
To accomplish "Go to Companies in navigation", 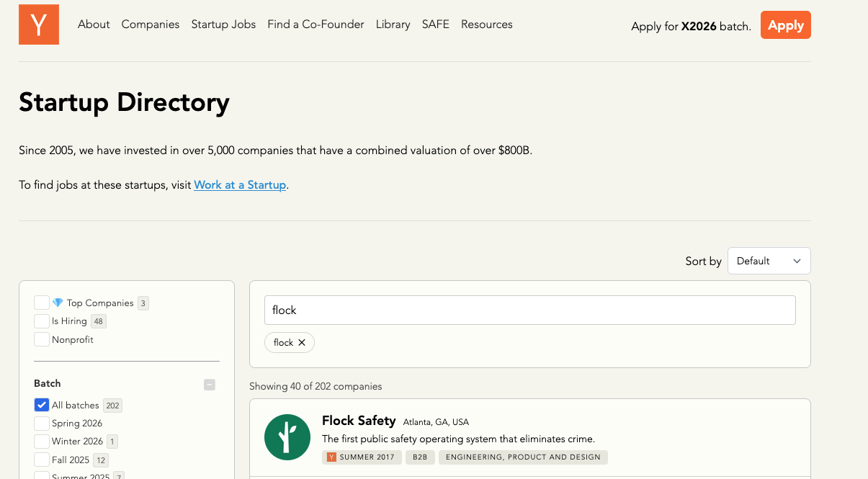I will click(151, 24).
